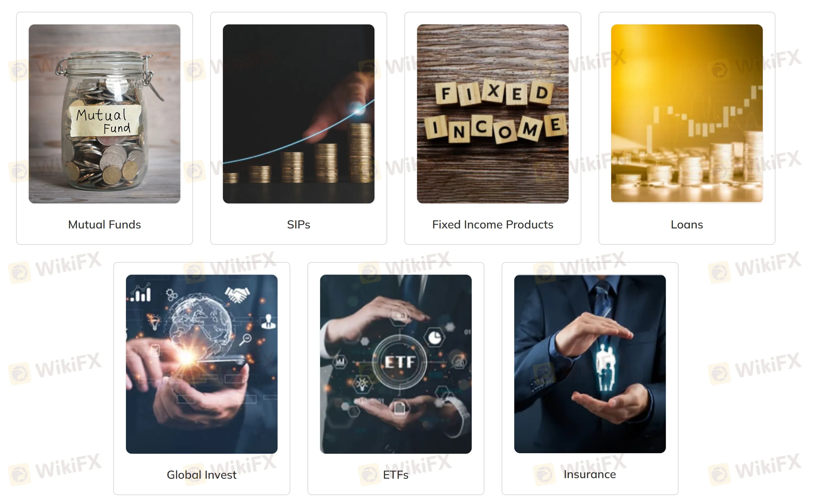820x504 pixels.
Task: Click the pie chart icon in ETF image
Action: point(435,338)
